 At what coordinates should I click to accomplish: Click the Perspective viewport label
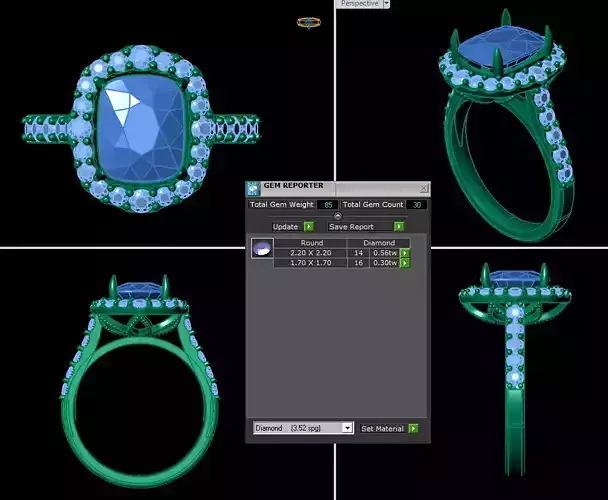pos(359,3)
